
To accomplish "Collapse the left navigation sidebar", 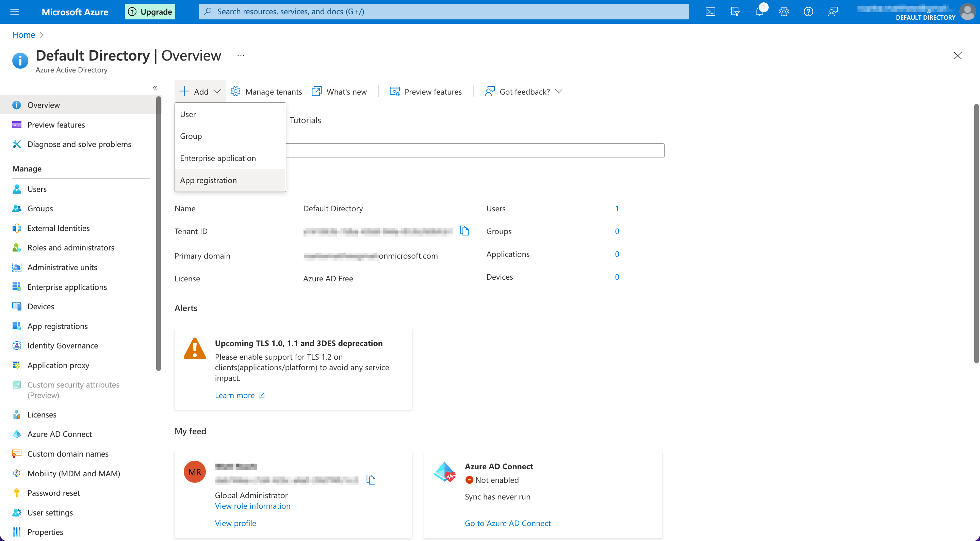I will 154,88.
